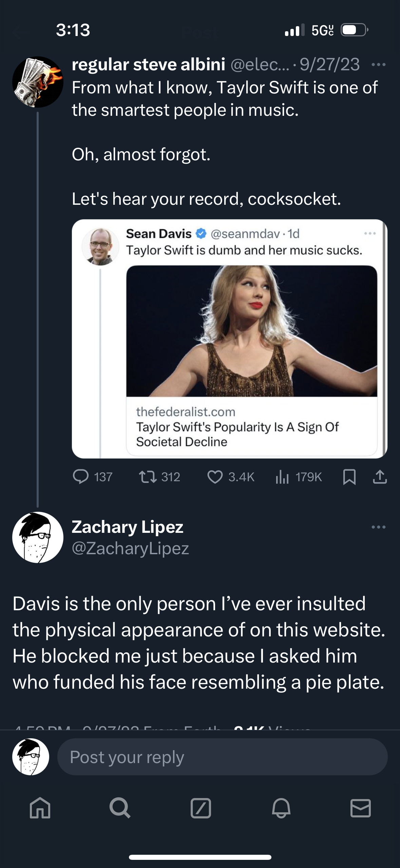
Task: Tap regular steve albini's avatar
Action: (x=38, y=82)
